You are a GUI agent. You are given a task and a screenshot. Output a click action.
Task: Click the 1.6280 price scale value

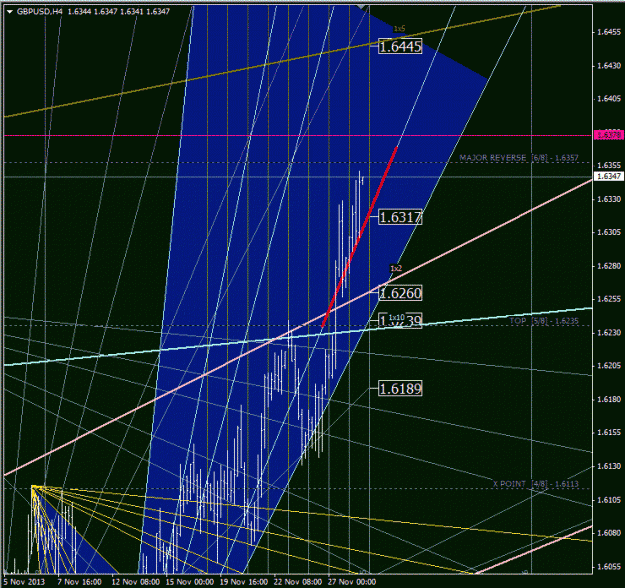pyautogui.click(x=609, y=265)
